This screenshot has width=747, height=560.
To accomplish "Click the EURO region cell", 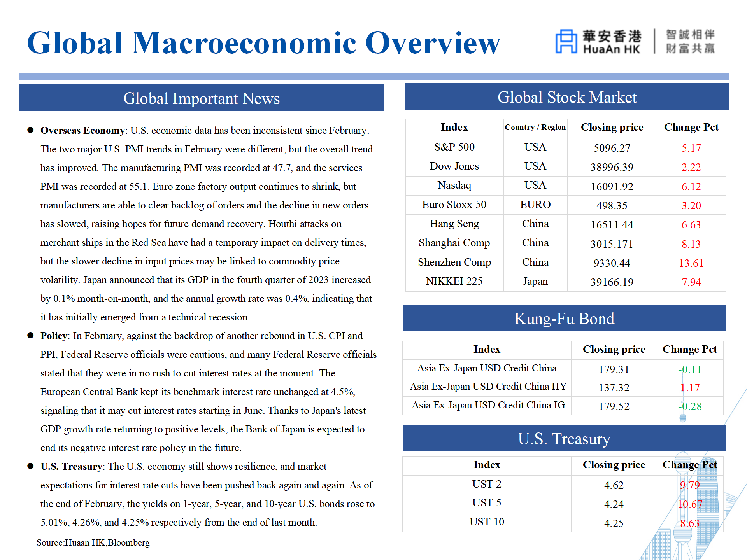I will [535, 205].
